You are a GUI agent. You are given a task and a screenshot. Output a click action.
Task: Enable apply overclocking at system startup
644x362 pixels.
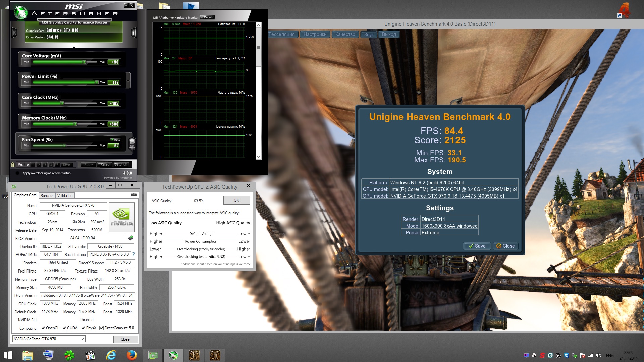(17, 173)
